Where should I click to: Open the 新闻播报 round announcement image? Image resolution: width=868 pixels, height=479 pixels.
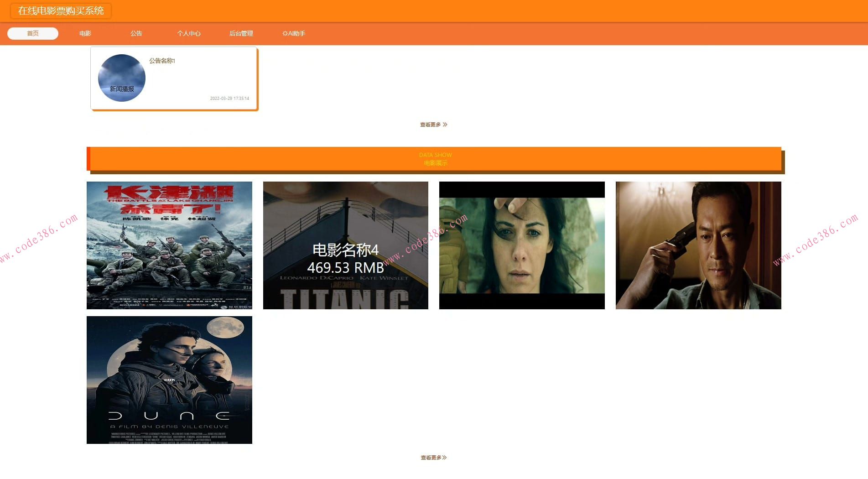(x=122, y=78)
